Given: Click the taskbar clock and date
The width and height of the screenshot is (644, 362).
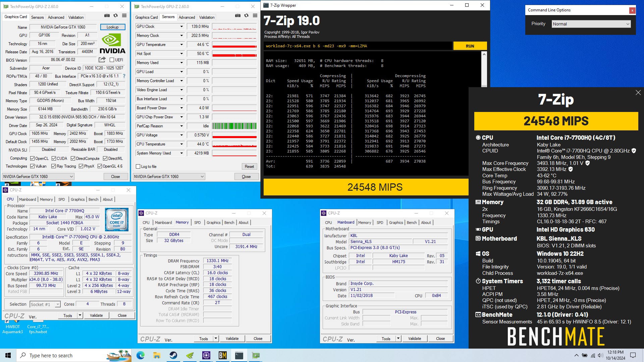Looking at the screenshot, I should pyautogui.click(x=615, y=355).
